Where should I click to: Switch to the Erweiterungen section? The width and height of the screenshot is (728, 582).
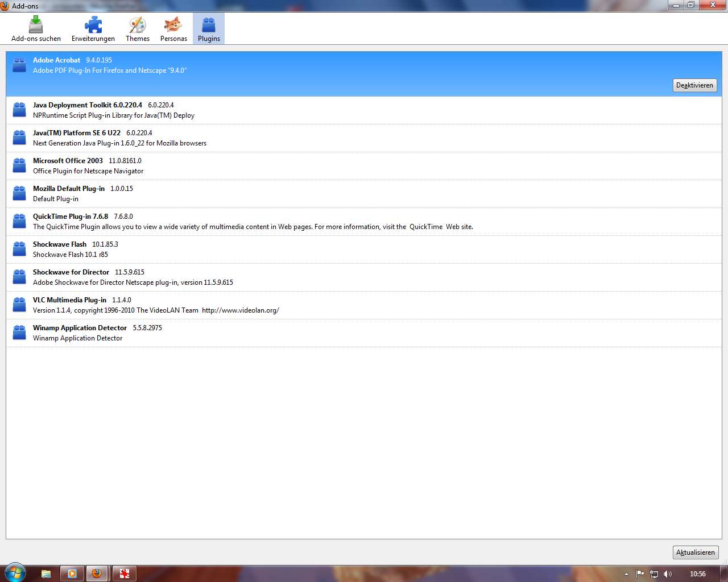tap(93, 29)
